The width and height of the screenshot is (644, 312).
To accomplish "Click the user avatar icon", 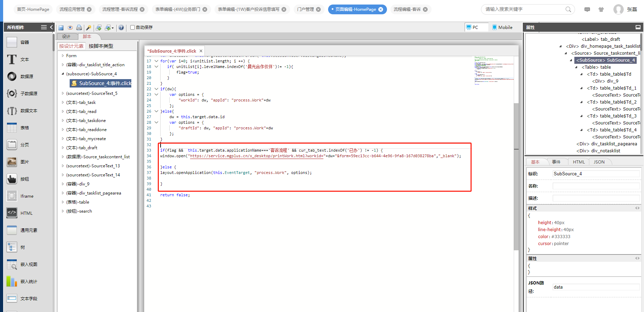I will click(x=619, y=9).
